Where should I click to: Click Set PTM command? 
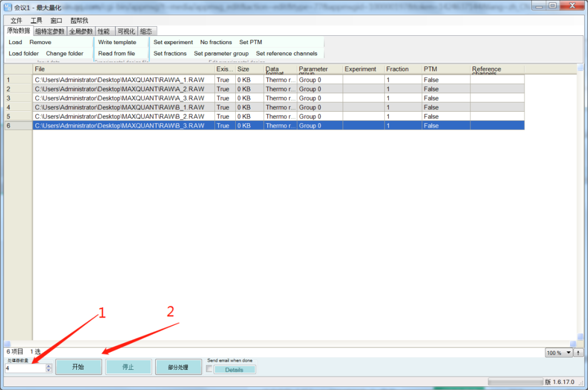pyautogui.click(x=250, y=42)
